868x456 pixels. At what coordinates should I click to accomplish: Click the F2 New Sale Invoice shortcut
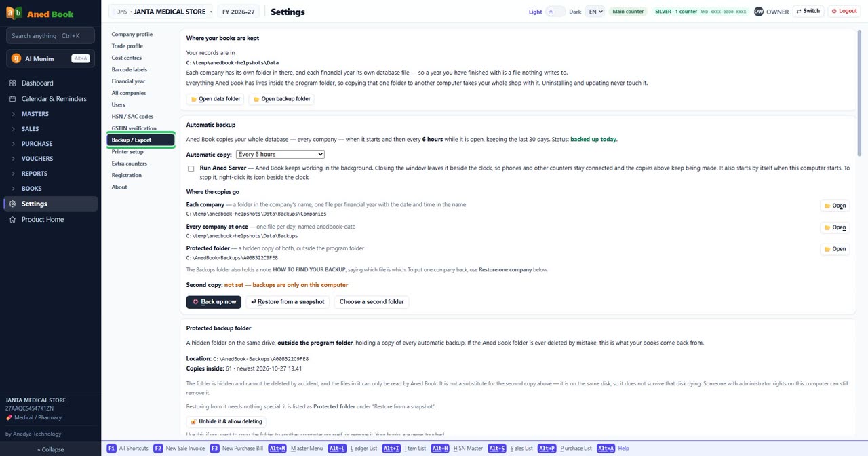tap(179, 449)
